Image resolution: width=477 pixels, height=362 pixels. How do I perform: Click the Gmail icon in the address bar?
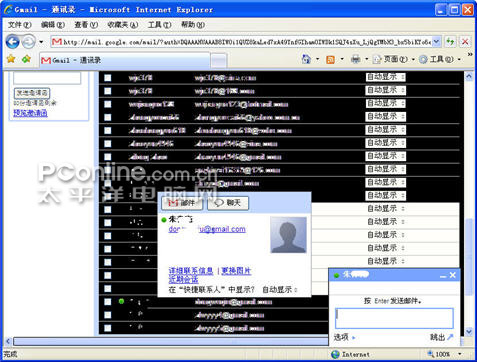click(57, 42)
